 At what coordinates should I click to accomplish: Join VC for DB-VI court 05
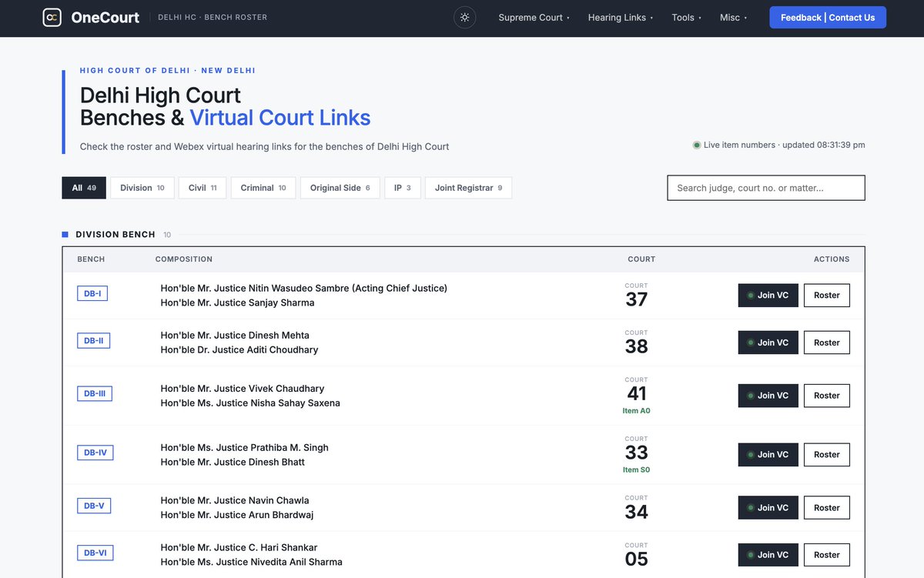768,555
